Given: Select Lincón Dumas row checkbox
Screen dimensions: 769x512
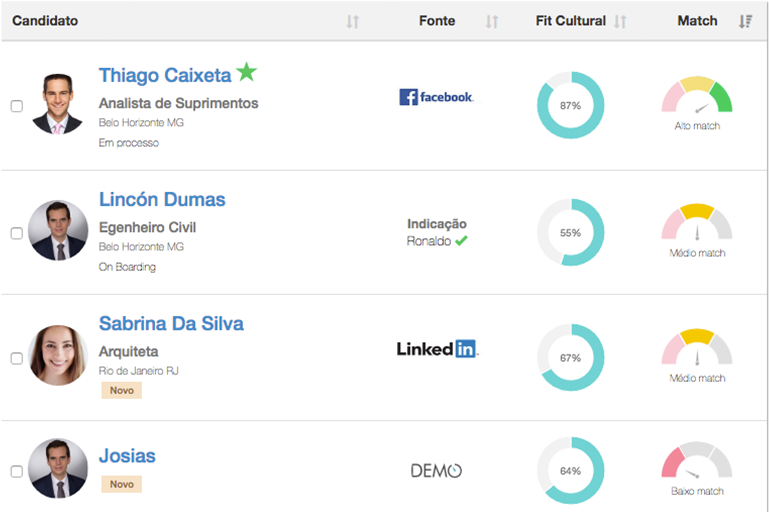Looking at the screenshot, I should click(x=17, y=233).
